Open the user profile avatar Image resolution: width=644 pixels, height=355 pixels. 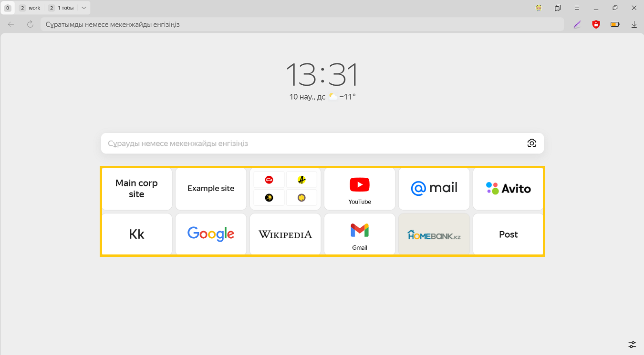click(x=539, y=8)
